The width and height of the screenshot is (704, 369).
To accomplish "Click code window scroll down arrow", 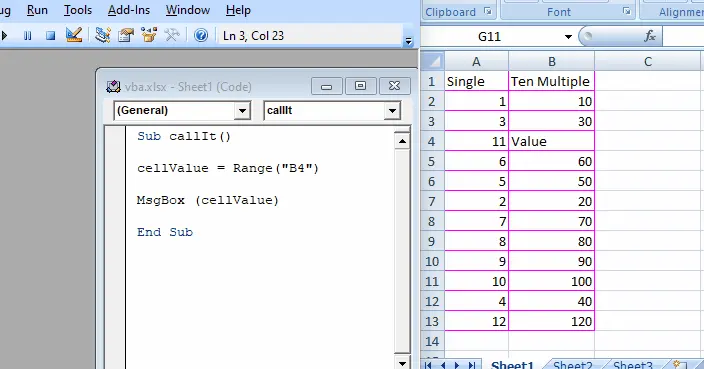I will coord(402,363).
